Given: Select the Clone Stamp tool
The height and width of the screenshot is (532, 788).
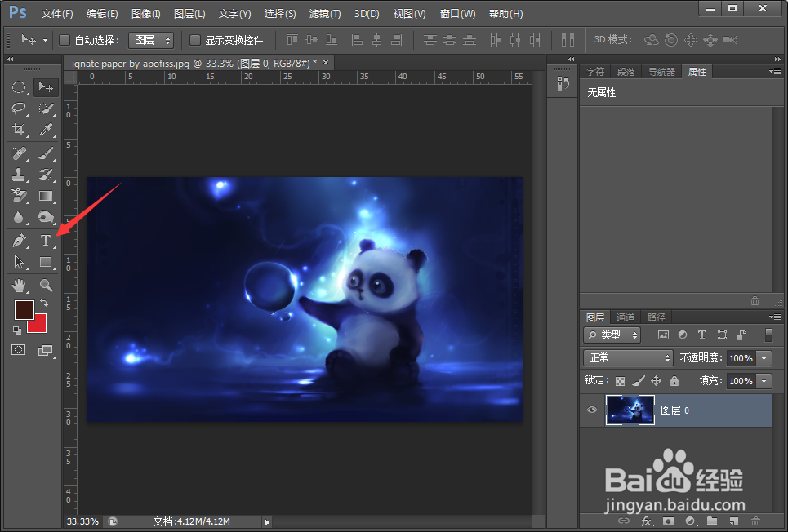Looking at the screenshot, I should point(19,175).
